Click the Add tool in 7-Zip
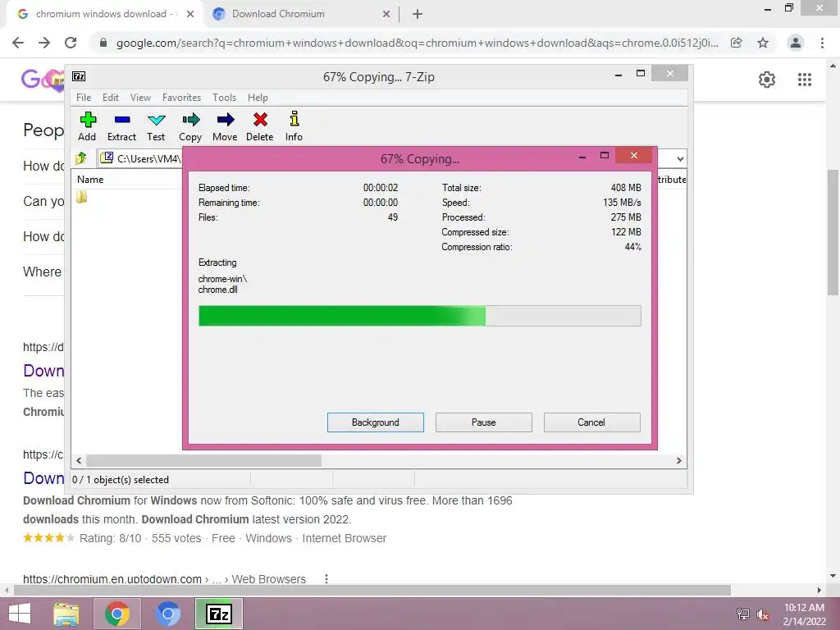This screenshot has height=630, width=840. click(87, 126)
